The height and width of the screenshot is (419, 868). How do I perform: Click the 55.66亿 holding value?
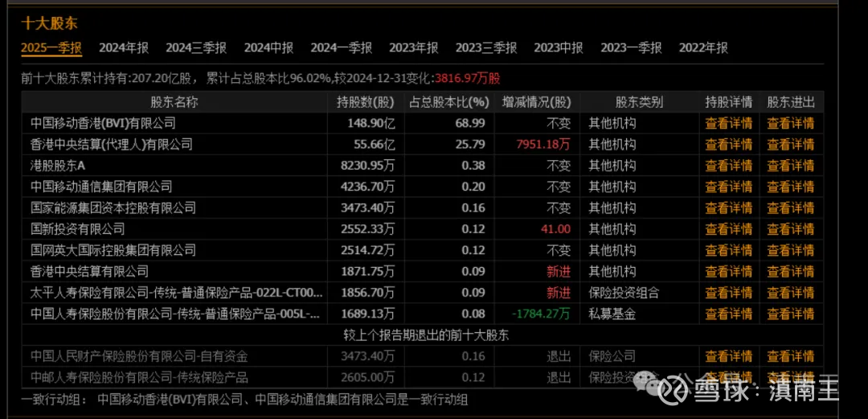pos(375,145)
